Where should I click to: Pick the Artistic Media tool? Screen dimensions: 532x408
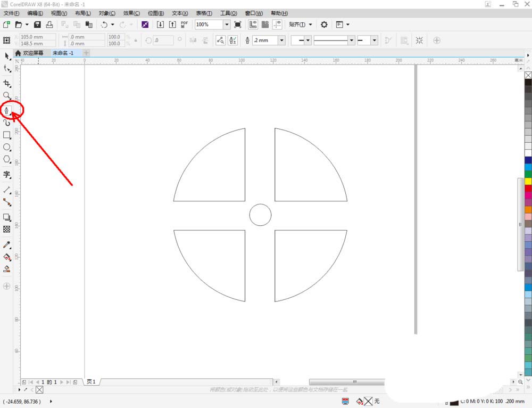tap(7, 123)
